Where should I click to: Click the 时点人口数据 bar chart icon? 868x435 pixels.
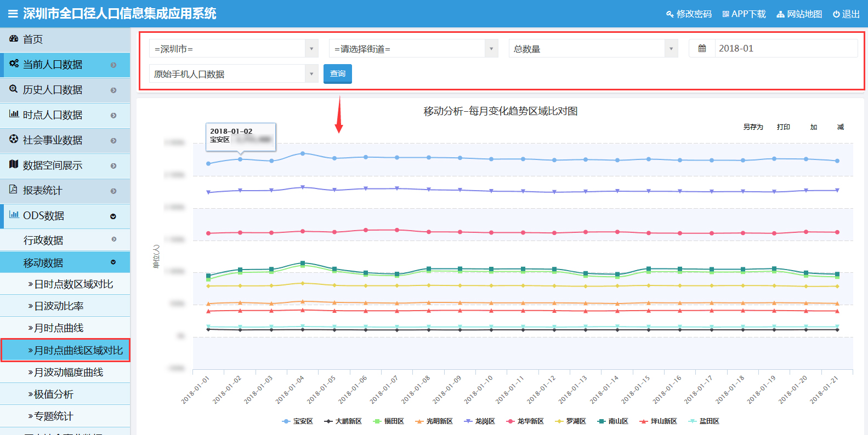click(x=14, y=114)
